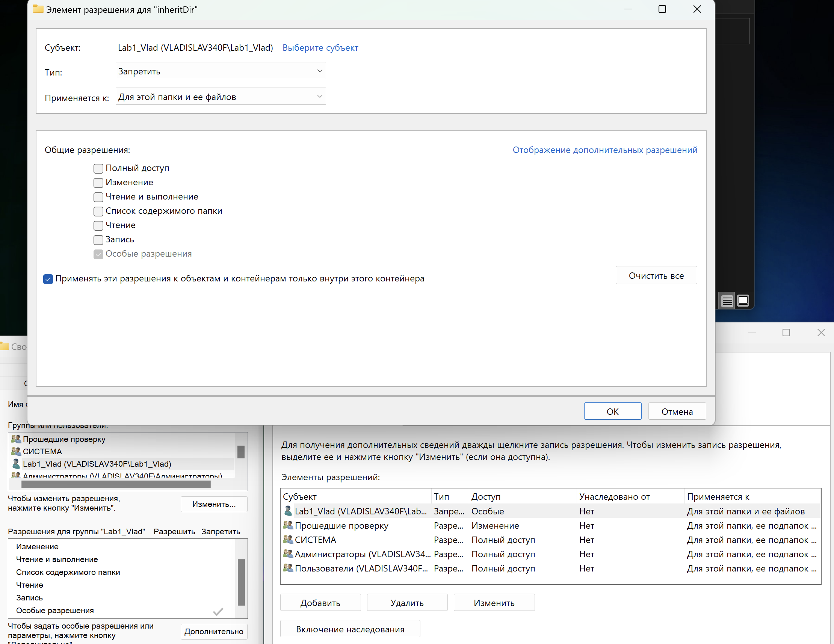Click the Пользователи group icon in entries table
Image resolution: width=834 pixels, height=644 pixels.
(288, 568)
